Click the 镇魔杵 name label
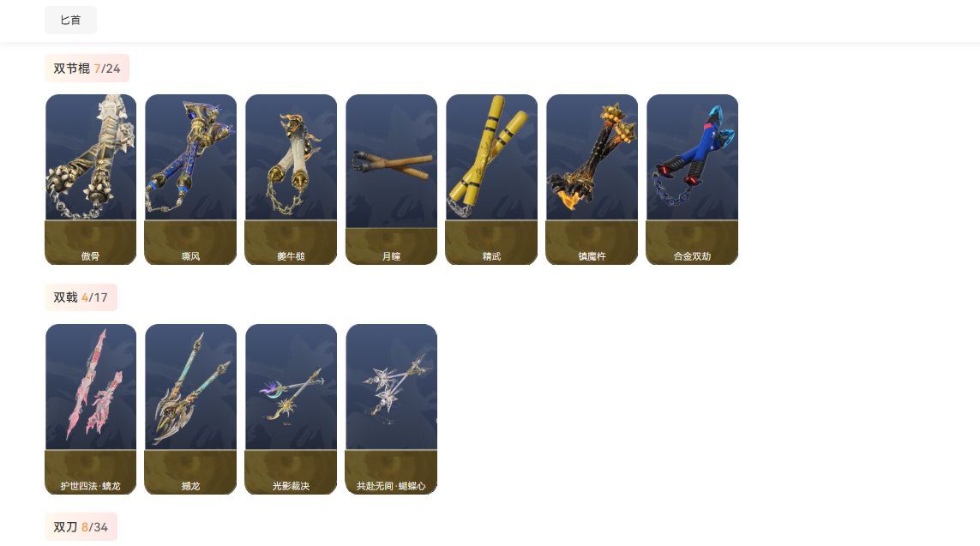This screenshot has width=980, height=546. click(x=592, y=256)
